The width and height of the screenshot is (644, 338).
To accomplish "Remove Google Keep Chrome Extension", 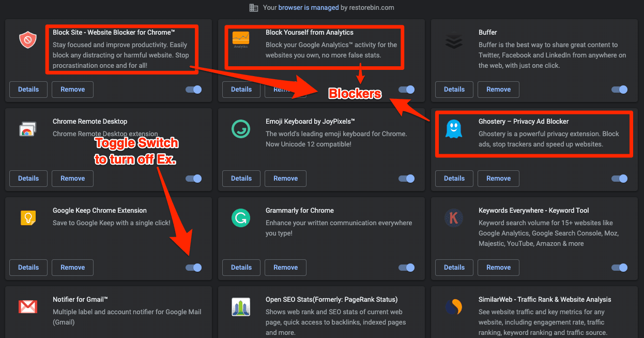I will tap(72, 268).
